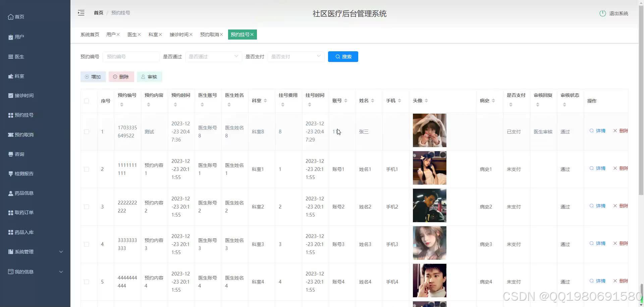The height and width of the screenshot is (307, 644).
Task: Tick the checkbox for row 3 (姓名2)
Action: 87,207
